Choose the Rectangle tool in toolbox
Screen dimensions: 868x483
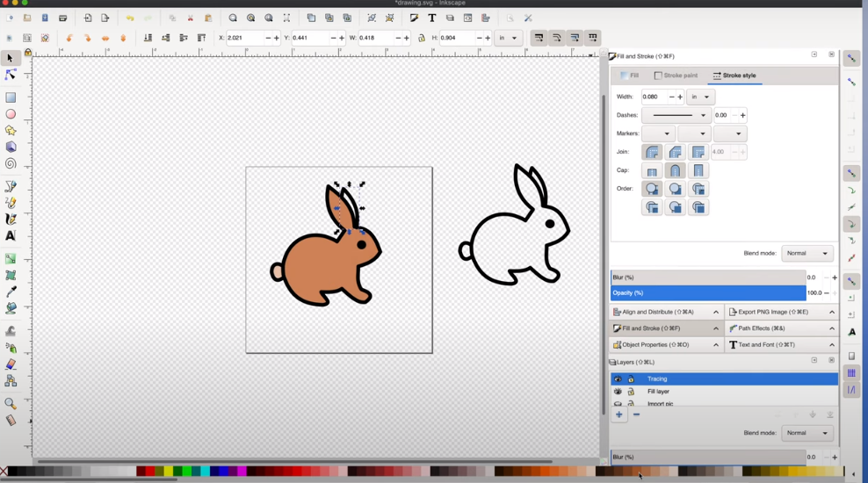(10, 98)
